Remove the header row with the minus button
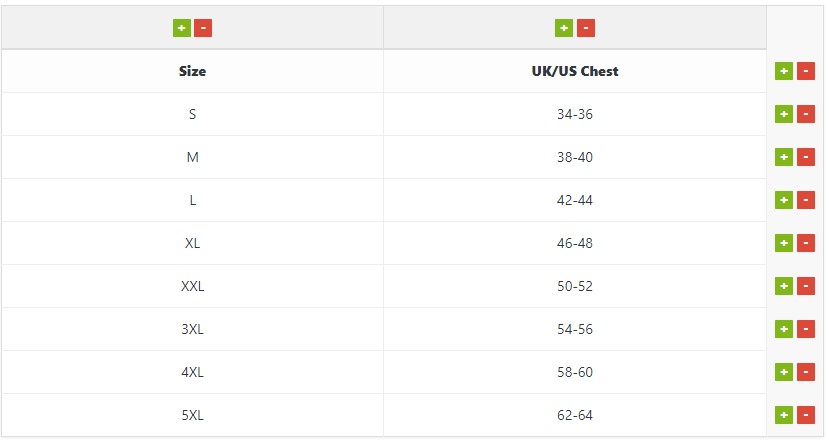The height and width of the screenshot is (444, 829). [x=806, y=71]
